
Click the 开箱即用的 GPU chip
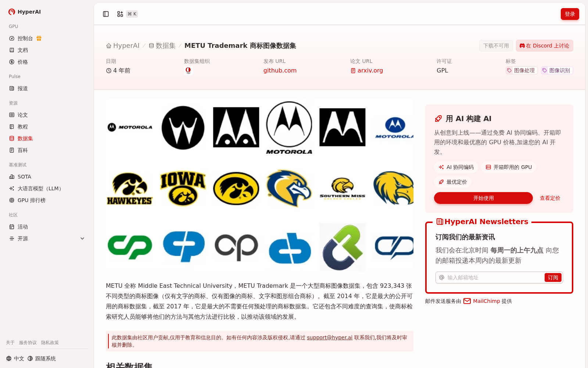509,167
